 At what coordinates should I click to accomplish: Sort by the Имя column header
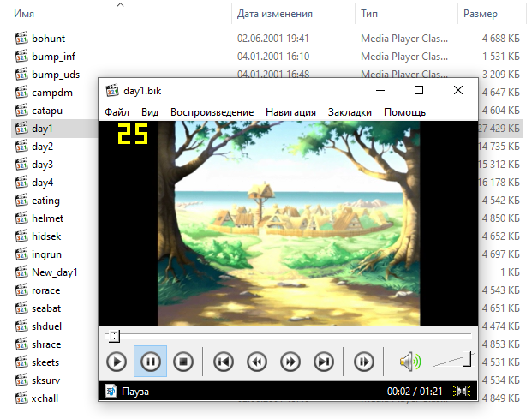click(24, 14)
